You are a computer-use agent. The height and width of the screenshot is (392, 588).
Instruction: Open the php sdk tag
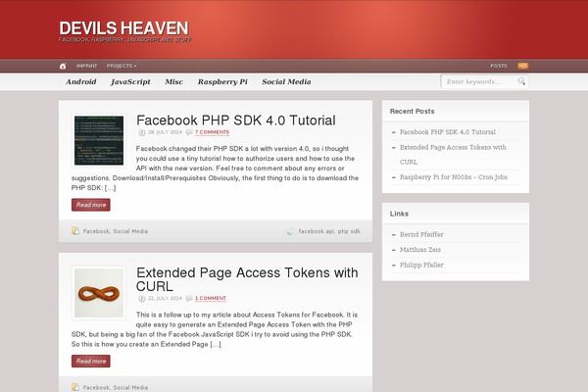point(349,231)
